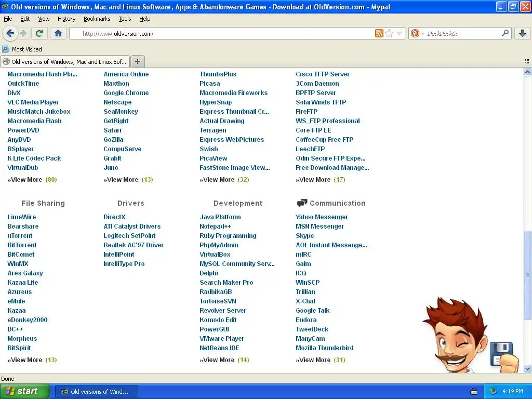Click the search magnifier icon
The image size is (532, 399).
pyautogui.click(x=505, y=33)
